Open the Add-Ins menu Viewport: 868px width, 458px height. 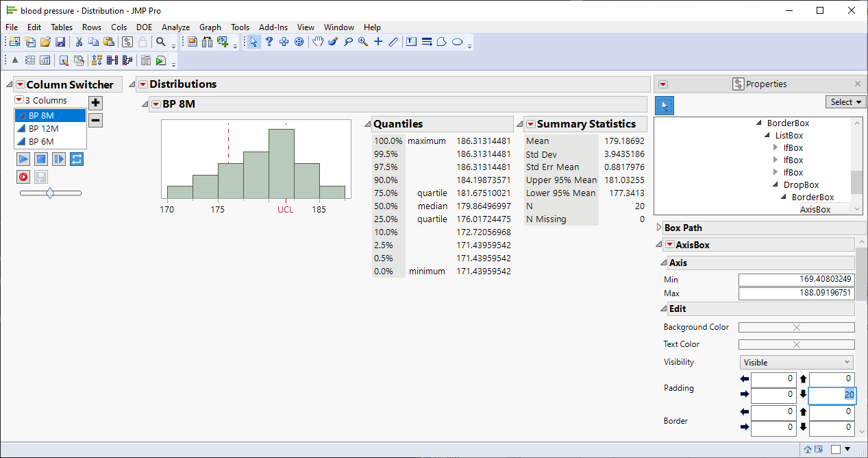(x=273, y=27)
